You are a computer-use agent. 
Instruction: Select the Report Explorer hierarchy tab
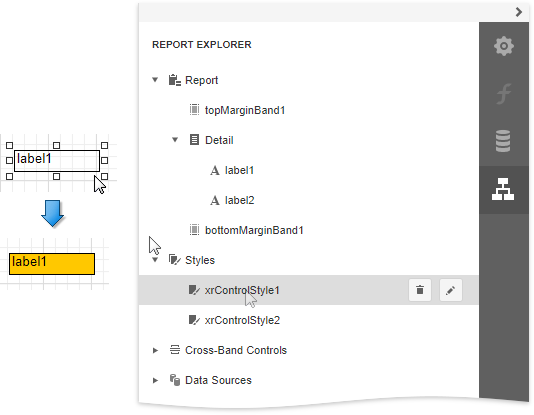pyautogui.click(x=504, y=189)
